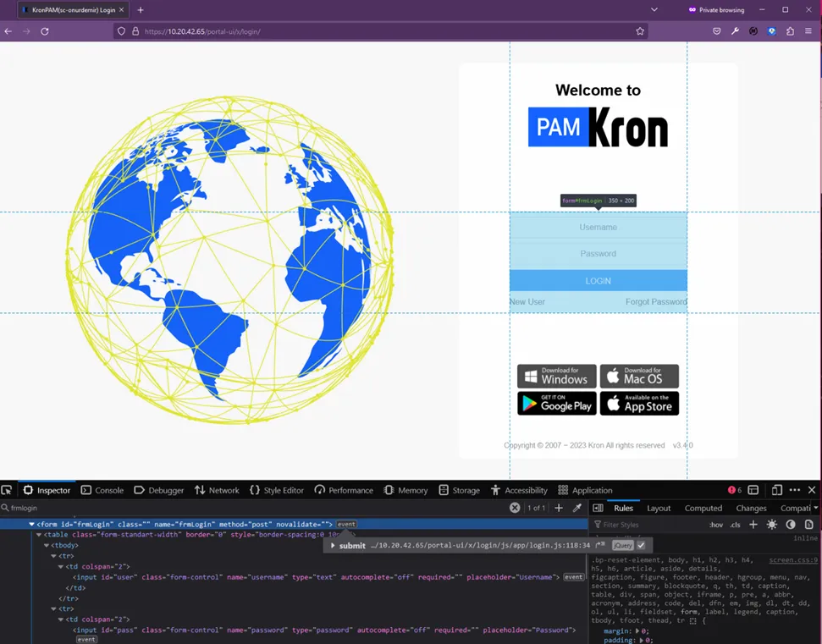
Task: Collapse the form-standart-width table node
Action: tap(39, 535)
